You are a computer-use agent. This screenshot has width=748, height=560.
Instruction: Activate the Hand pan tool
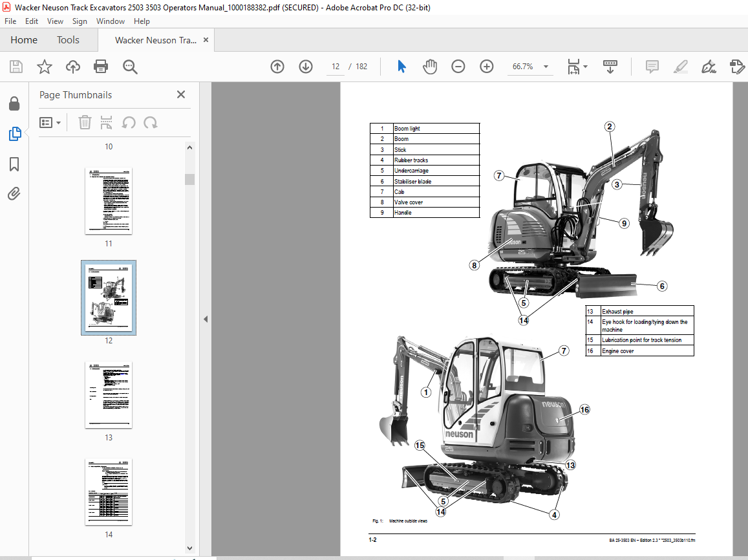point(430,67)
